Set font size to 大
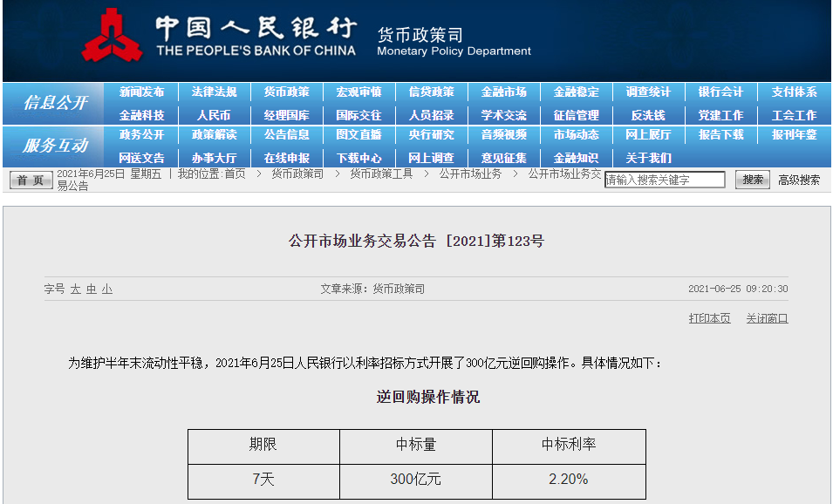This screenshot has height=504, width=833. [x=75, y=289]
